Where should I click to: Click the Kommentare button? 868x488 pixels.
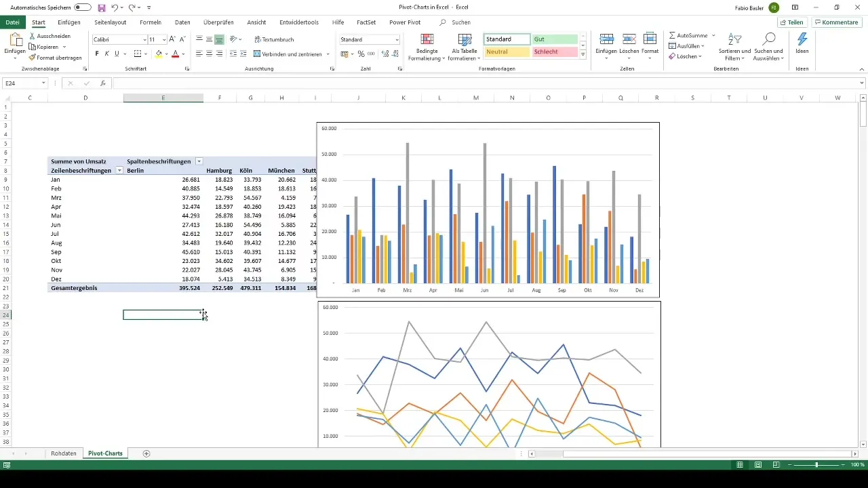[836, 22]
